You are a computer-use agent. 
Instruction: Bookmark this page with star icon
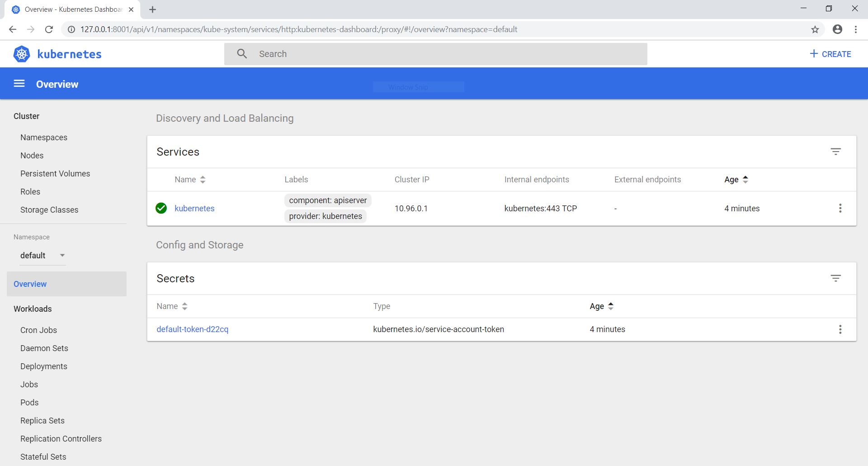coord(815,29)
